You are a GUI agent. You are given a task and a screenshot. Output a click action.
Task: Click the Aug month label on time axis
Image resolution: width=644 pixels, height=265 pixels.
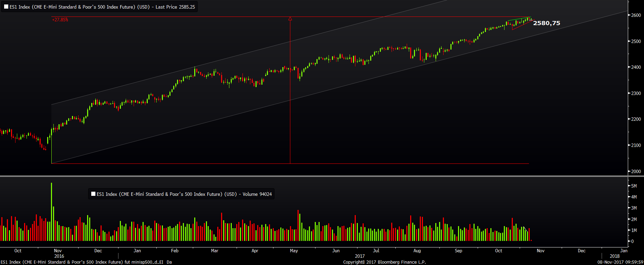tap(417, 251)
